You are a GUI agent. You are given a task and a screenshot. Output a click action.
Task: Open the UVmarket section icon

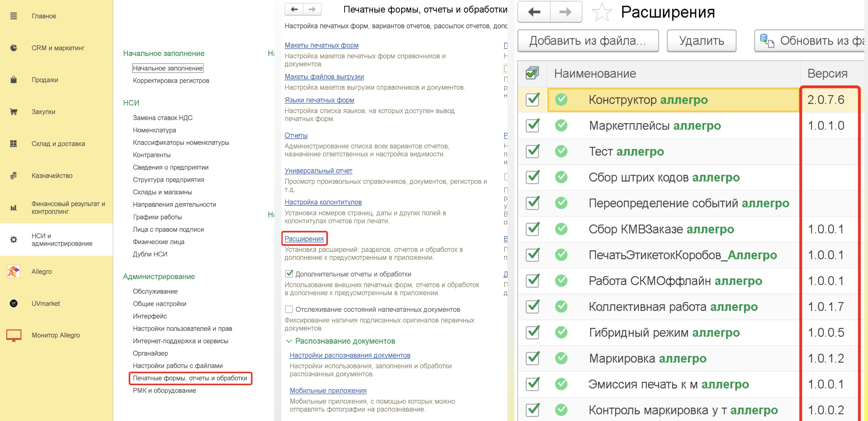[14, 303]
